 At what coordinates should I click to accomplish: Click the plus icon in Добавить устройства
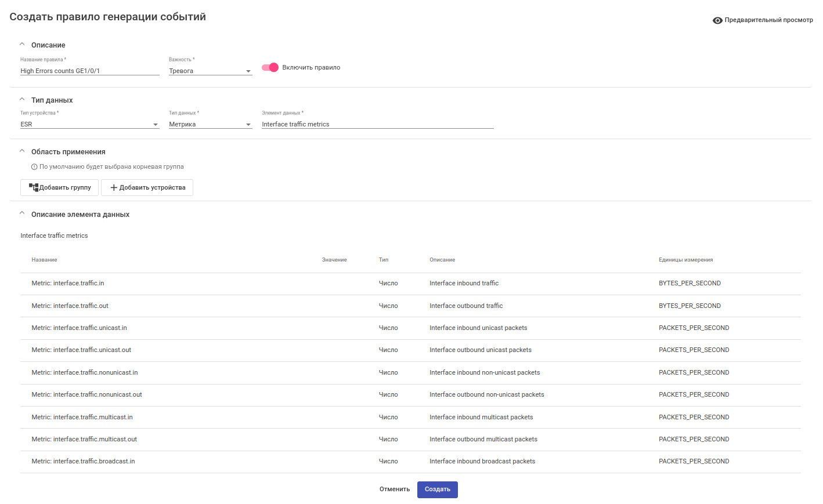114,188
